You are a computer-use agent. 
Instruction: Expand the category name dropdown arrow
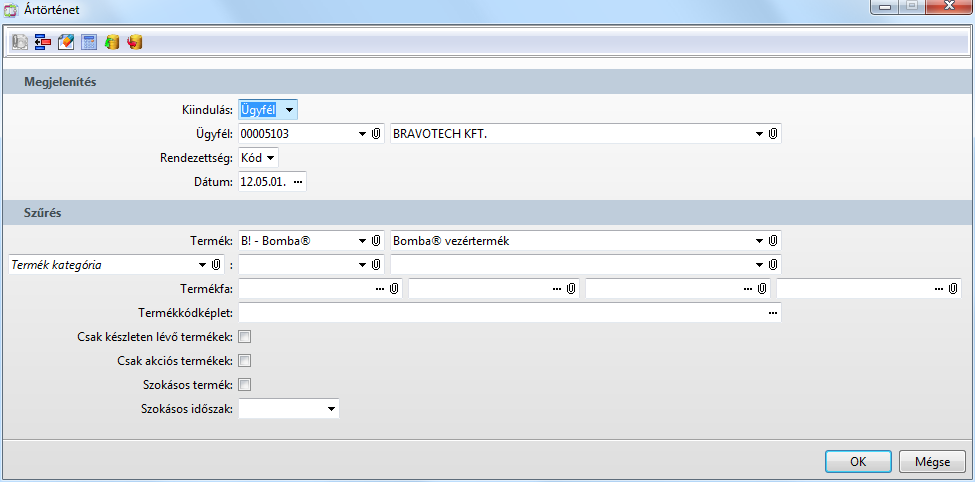click(759, 265)
